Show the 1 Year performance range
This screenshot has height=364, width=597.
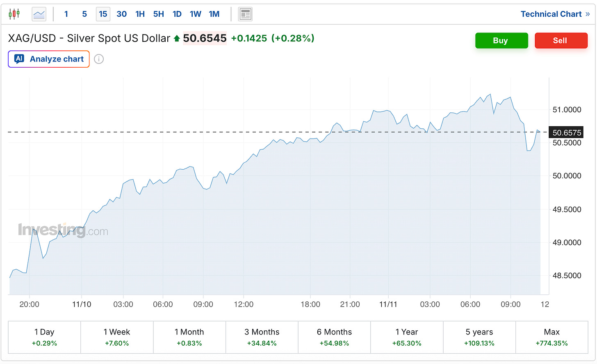pos(407,337)
